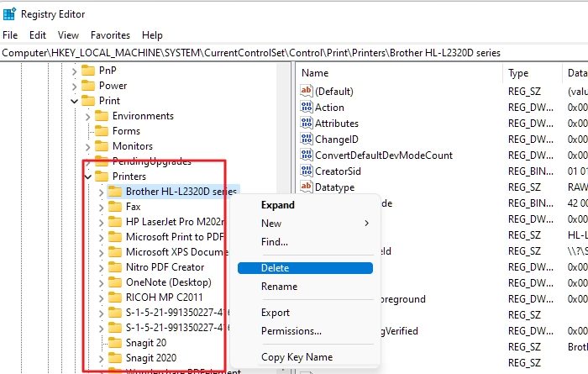The width and height of the screenshot is (588, 374).
Task: Select the Forms key label
Action: [126, 131]
